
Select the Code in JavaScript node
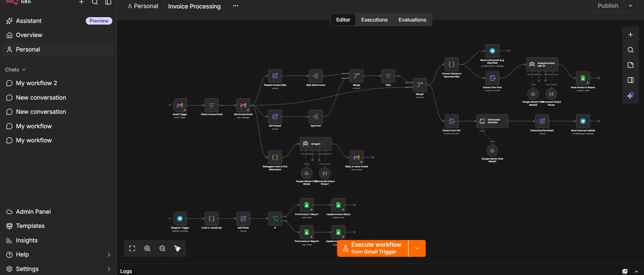(212, 218)
